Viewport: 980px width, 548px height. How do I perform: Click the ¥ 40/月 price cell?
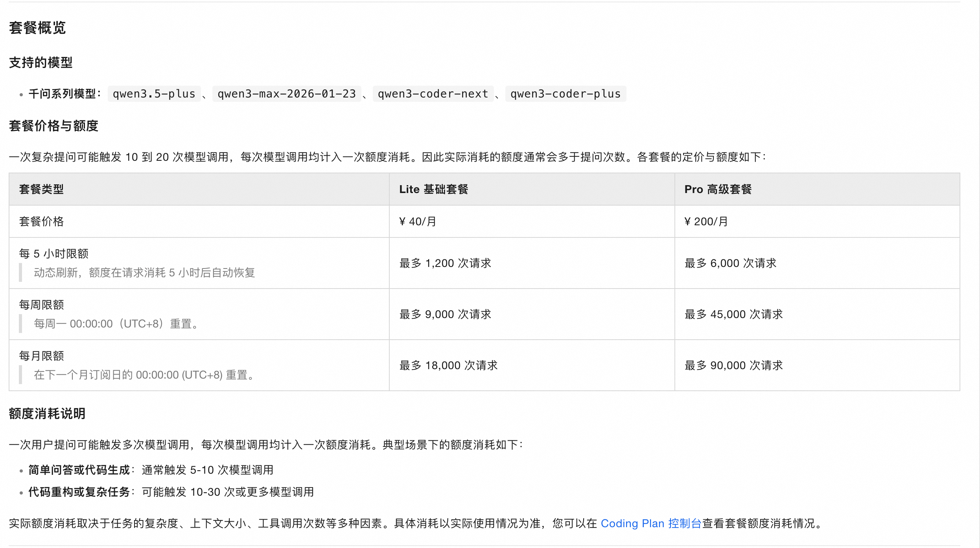[x=418, y=222]
